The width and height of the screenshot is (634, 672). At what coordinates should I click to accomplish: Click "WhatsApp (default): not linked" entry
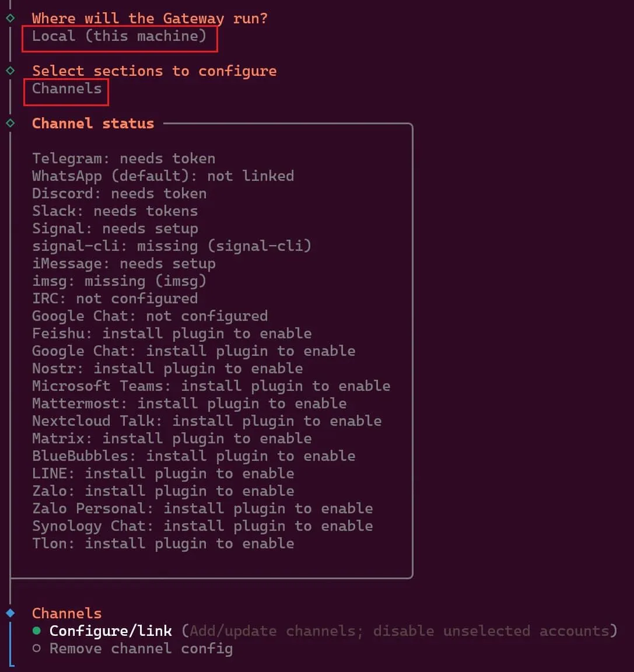pyautogui.click(x=163, y=176)
